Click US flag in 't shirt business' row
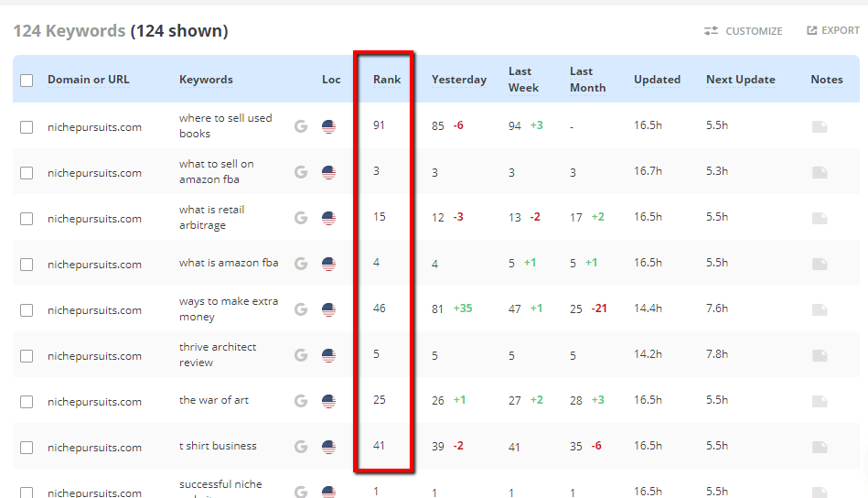The height and width of the screenshot is (498, 868). pyautogui.click(x=329, y=447)
